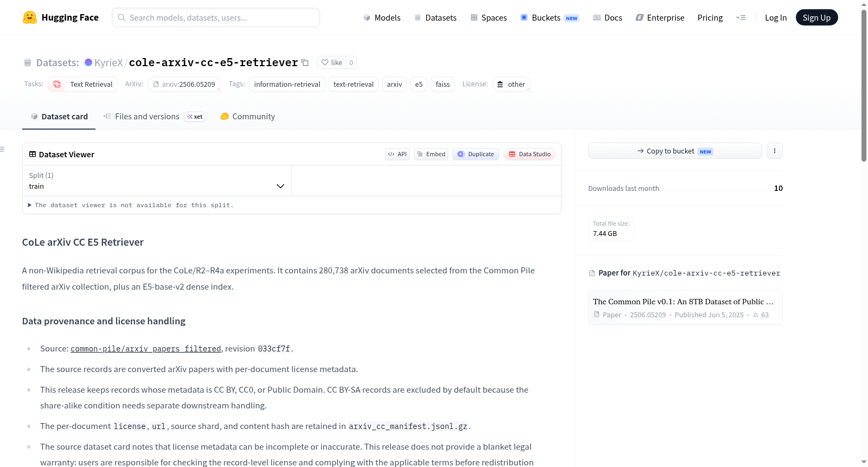The width and height of the screenshot is (868, 467).
Task: Open the Split train dropdown
Action: (x=157, y=181)
